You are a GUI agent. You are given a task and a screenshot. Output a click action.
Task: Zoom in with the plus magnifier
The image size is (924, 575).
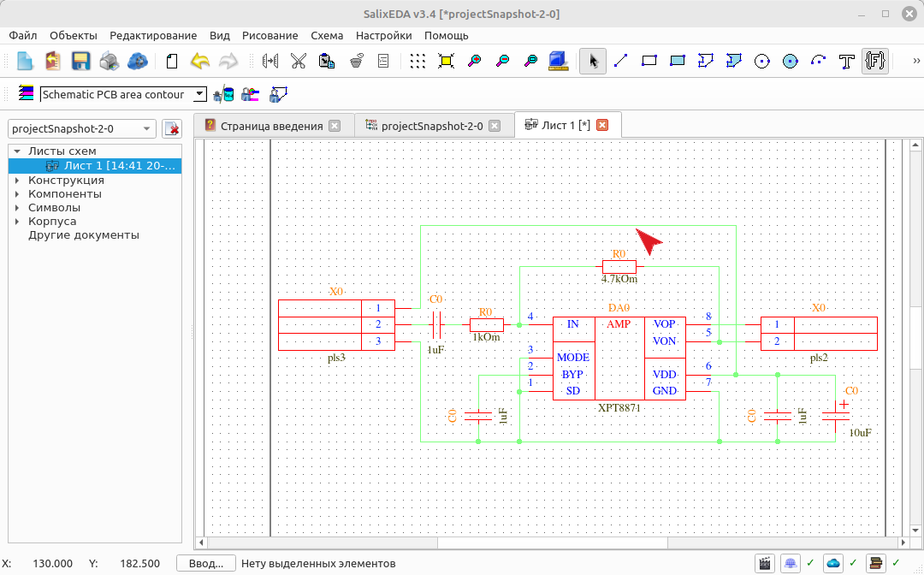(x=474, y=61)
